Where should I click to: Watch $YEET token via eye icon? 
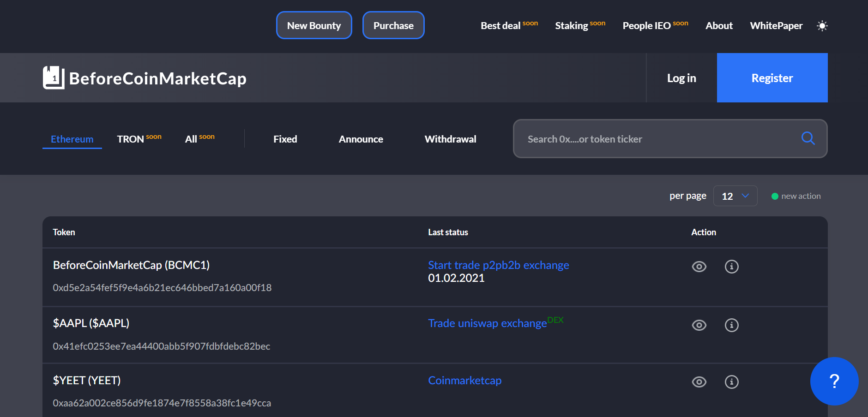699,382
